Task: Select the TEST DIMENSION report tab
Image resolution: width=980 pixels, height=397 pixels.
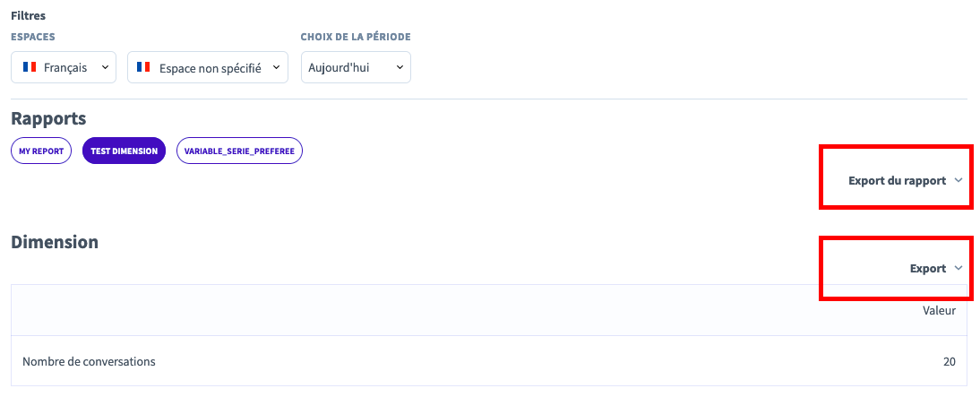Action: click(124, 151)
